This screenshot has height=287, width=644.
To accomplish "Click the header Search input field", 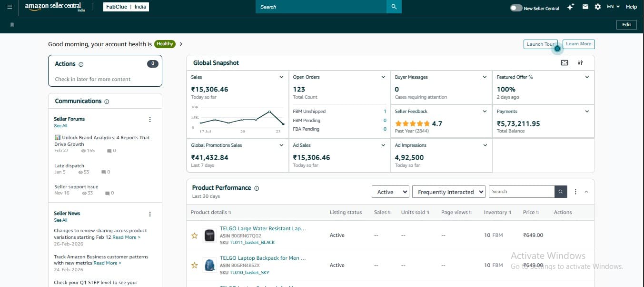I will point(321,7).
